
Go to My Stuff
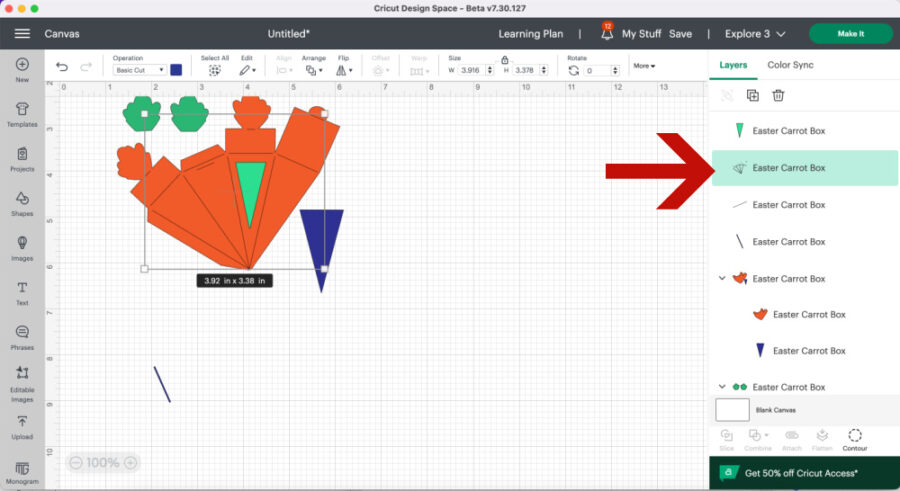(641, 34)
